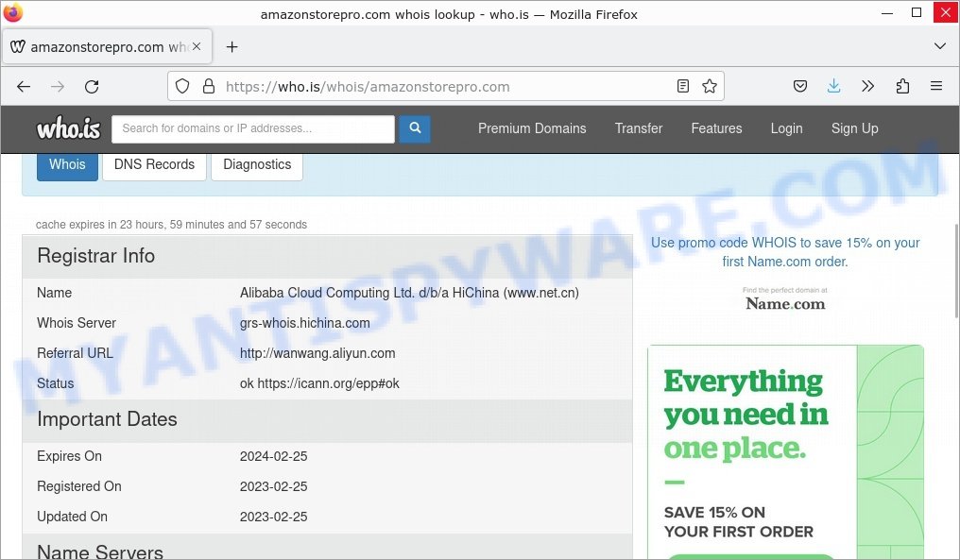Go back using the browser back arrow
960x560 pixels.
pyautogui.click(x=24, y=86)
